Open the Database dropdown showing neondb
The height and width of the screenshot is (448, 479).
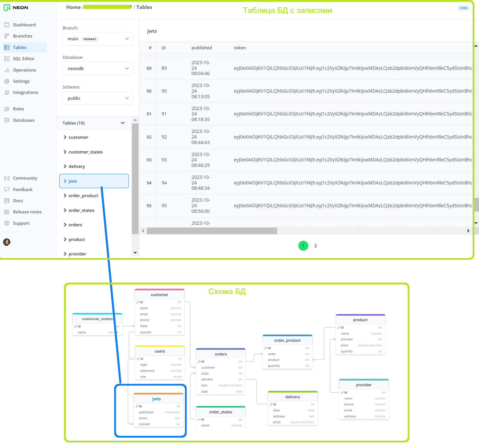pyautogui.click(x=98, y=68)
